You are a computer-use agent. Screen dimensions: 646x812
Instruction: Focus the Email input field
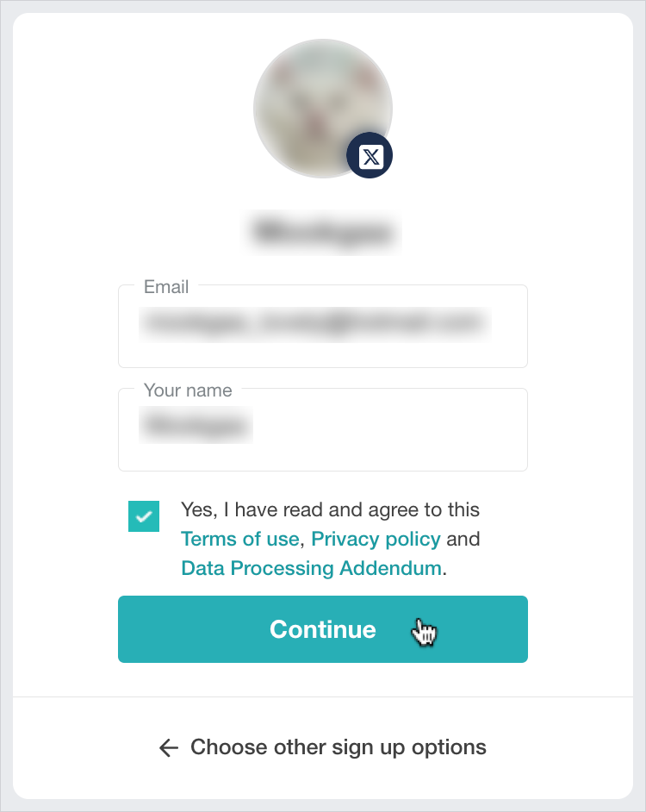point(323,328)
